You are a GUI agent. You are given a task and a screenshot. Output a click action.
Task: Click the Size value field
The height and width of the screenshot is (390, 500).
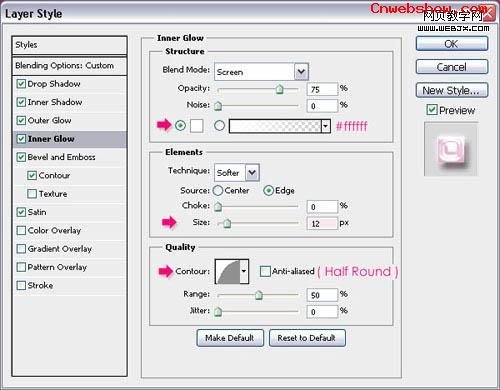[x=322, y=223]
